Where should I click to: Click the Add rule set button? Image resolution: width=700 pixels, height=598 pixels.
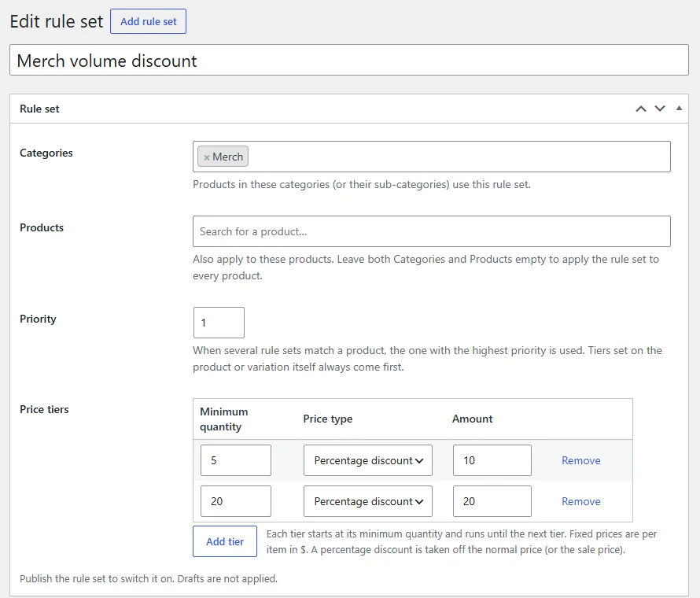(148, 21)
